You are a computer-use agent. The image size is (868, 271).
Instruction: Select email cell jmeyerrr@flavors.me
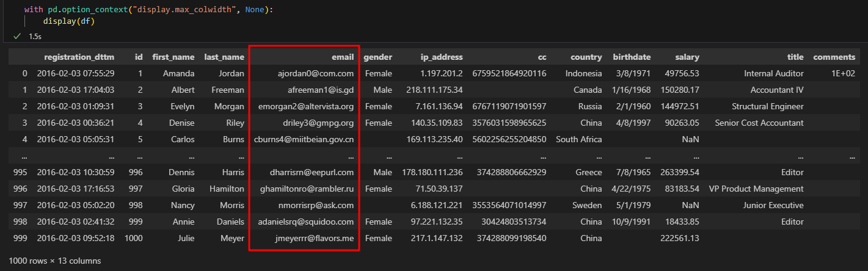[x=315, y=238]
